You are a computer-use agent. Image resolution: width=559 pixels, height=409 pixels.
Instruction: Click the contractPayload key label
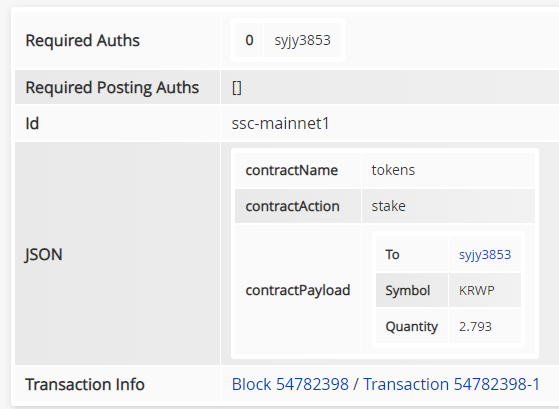pyautogui.click(x=298, y=290)
